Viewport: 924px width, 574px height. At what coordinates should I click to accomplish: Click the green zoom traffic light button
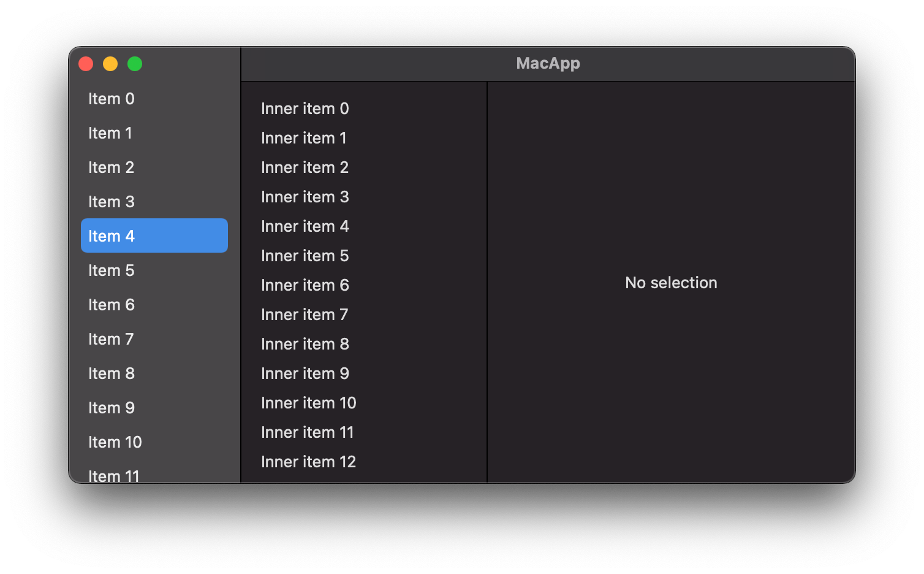(x=135, y=63)
